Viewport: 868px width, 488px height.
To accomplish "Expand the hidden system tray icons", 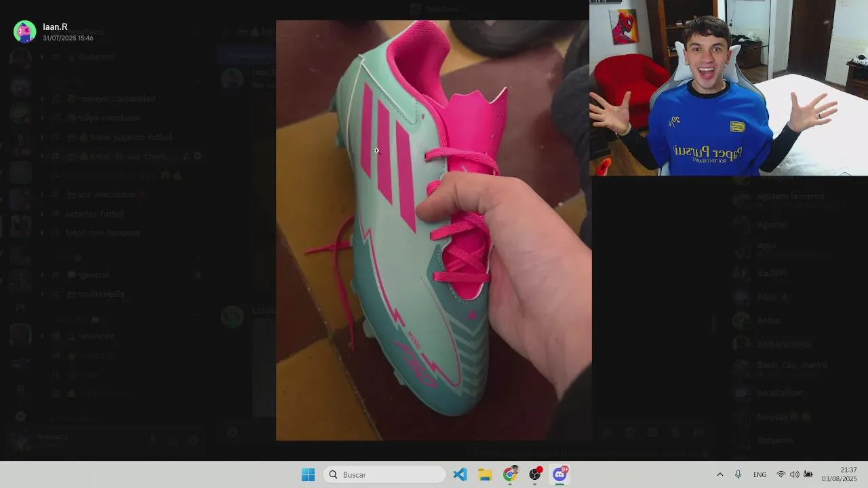I will (x=719, y=474).
